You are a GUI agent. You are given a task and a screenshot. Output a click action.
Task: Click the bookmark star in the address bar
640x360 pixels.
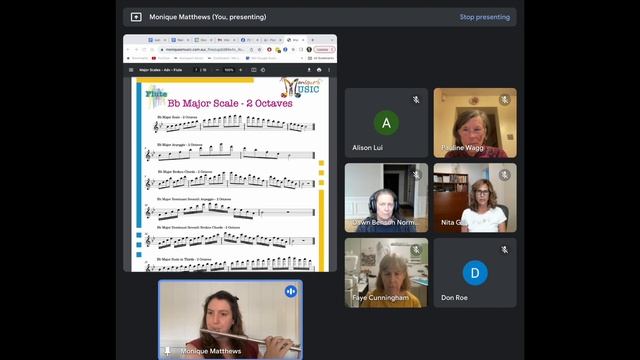[259, 49]
